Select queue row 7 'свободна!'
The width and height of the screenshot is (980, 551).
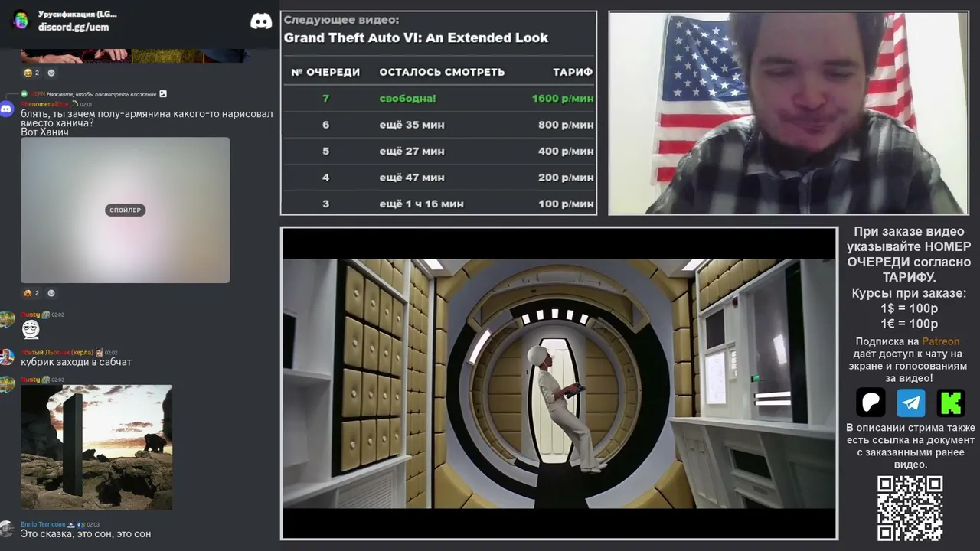click(439, 98)
